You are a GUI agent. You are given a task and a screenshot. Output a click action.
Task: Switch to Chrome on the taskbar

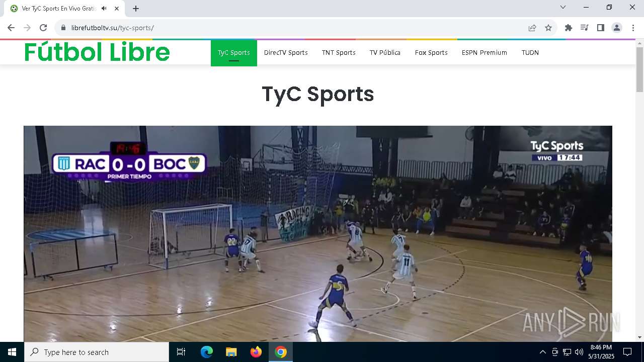point(281,352)
